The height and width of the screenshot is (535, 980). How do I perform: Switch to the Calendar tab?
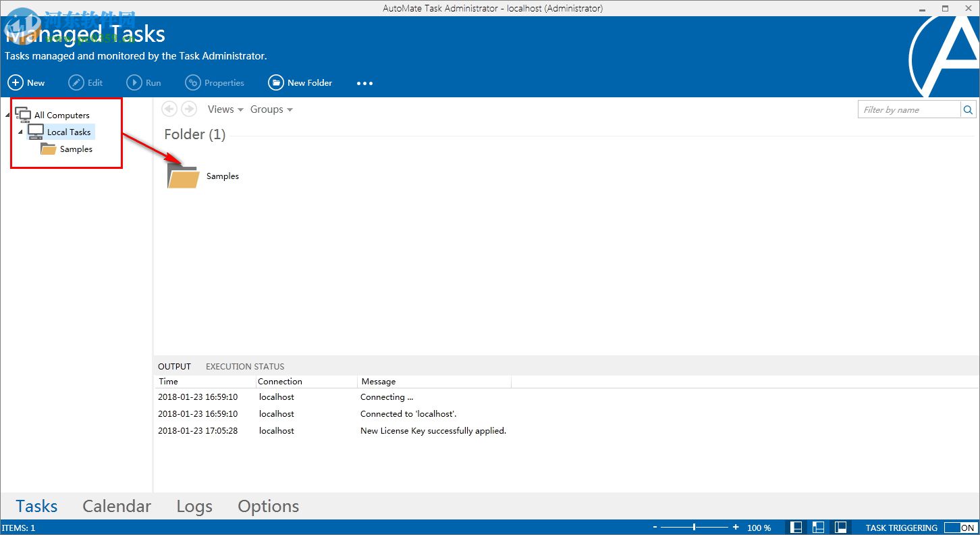(x=116, y=506)
